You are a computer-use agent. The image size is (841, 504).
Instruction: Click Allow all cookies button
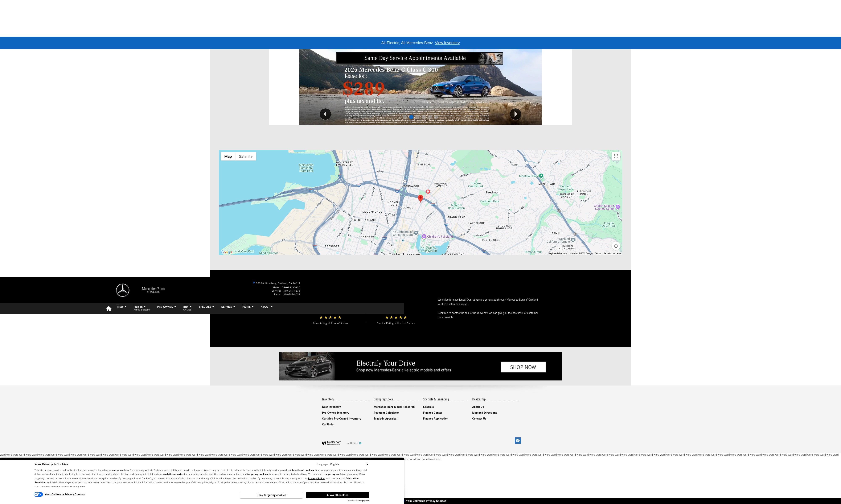pyautogui.click(x=337, y=495)
